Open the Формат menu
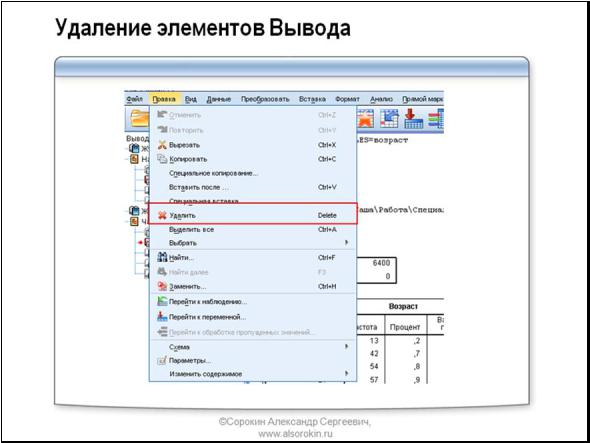This screenshot has width=590, height=443. (x=347, y=99)
